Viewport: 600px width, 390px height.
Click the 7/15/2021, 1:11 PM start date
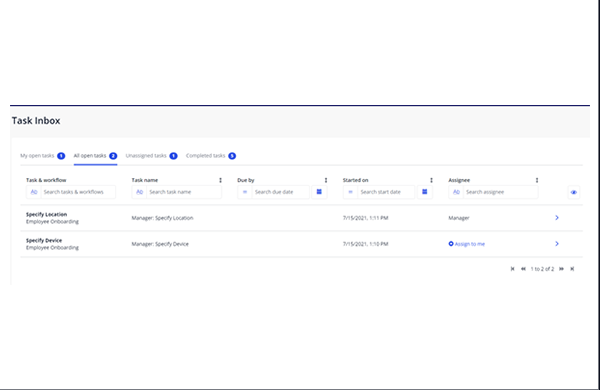(x=365, y=218)
